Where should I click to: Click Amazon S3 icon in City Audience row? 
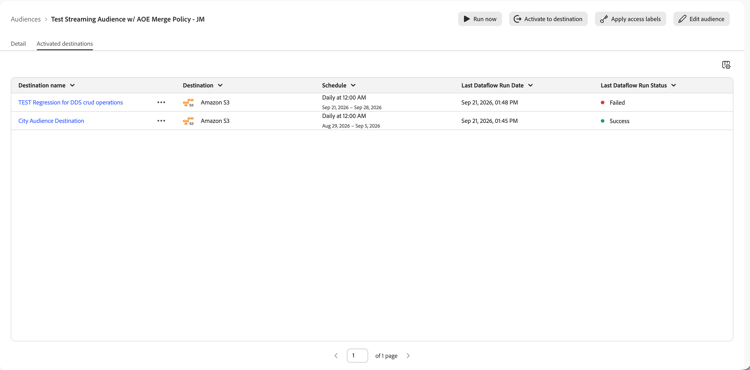(x=188, y=121)
